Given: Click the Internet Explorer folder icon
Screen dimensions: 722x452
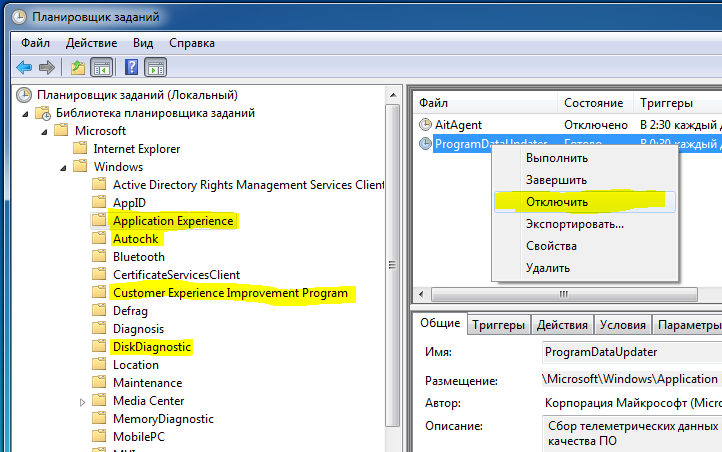Looking at the screenshot, I should coord(80,148).
